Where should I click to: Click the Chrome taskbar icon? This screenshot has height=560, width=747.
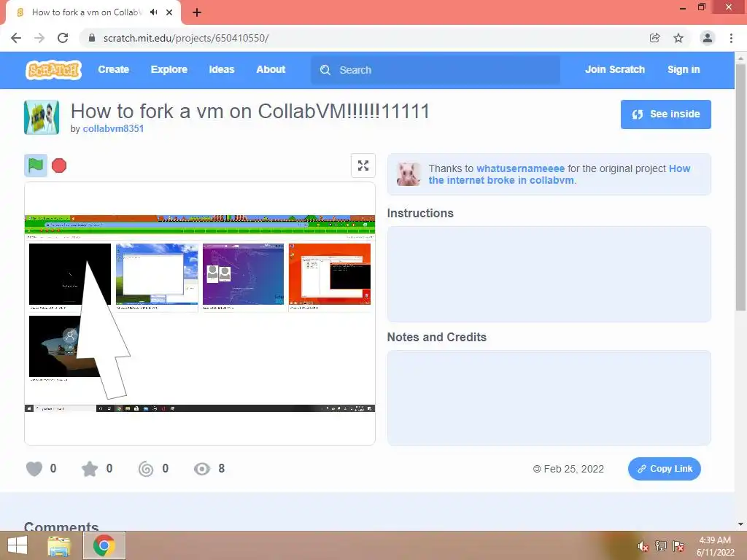tap(104, 545)
